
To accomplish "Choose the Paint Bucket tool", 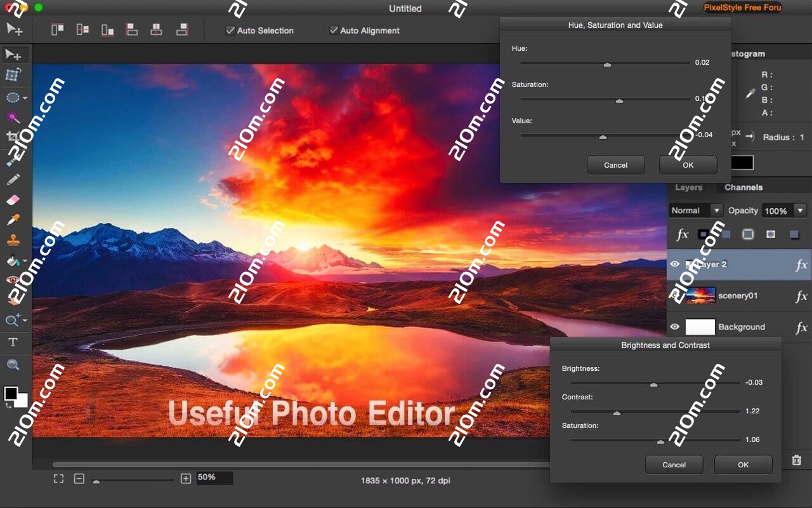I will [x=13, y=260].
